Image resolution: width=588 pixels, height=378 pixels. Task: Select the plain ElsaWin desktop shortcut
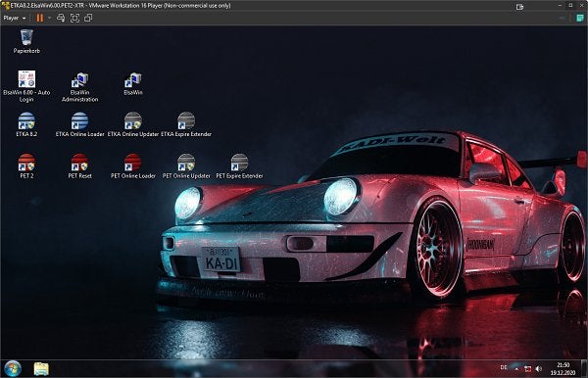[x=133, y=83]
